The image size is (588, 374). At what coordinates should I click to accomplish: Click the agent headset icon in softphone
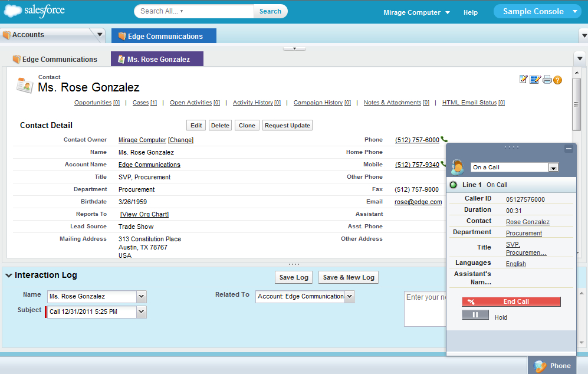coord(458,168)
